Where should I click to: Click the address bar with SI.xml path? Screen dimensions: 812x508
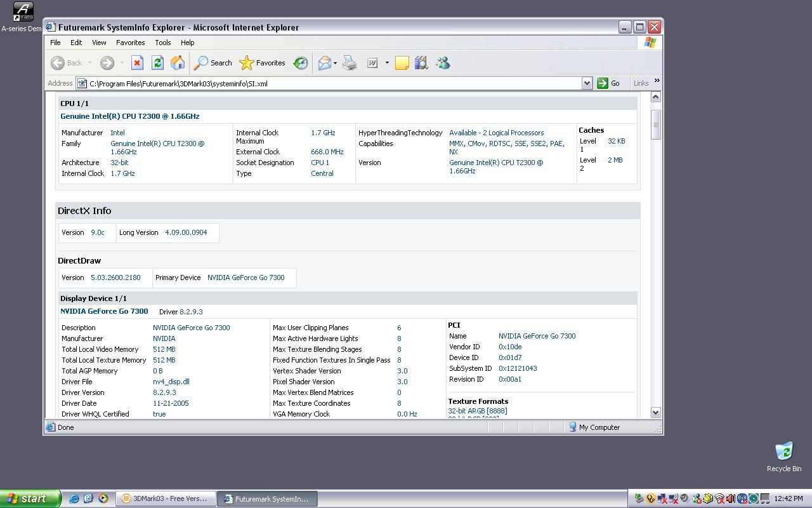pyautogui.click(x=334, y=83)
